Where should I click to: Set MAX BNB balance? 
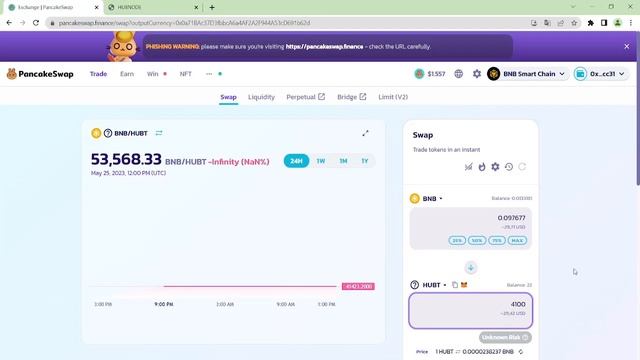517,240
